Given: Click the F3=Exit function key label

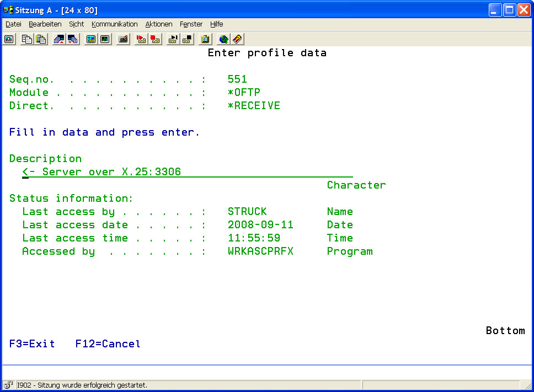Looking at the screenshot, I should tap(32, 344).
